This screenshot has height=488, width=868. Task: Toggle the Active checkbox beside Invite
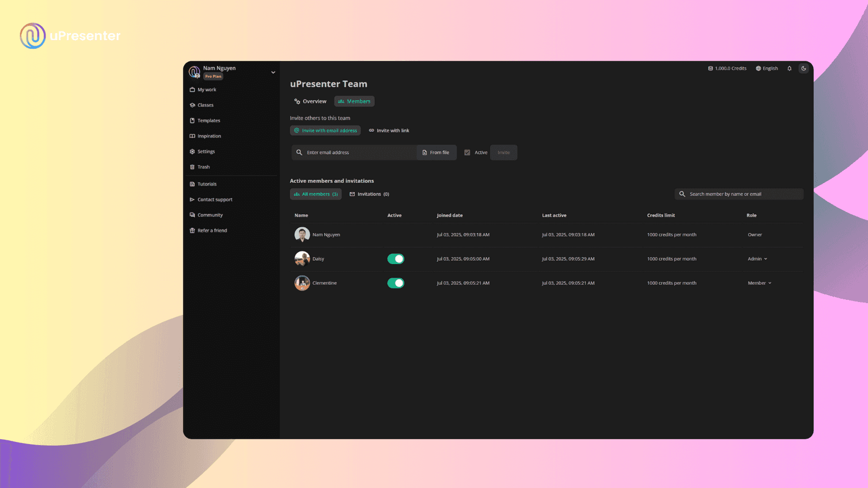pos(467,152)
